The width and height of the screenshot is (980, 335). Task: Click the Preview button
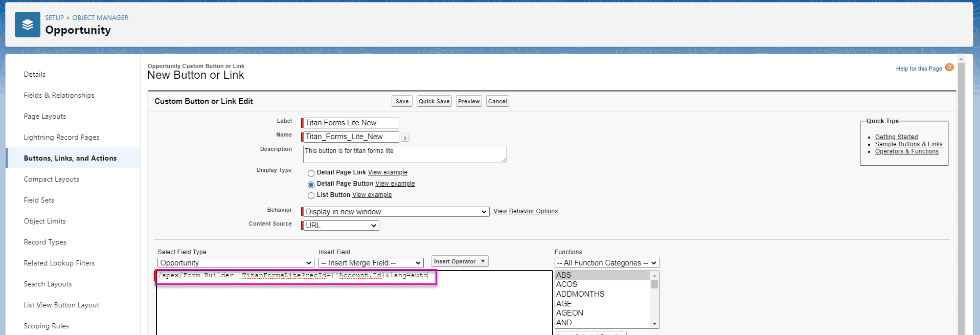[469, 101]
